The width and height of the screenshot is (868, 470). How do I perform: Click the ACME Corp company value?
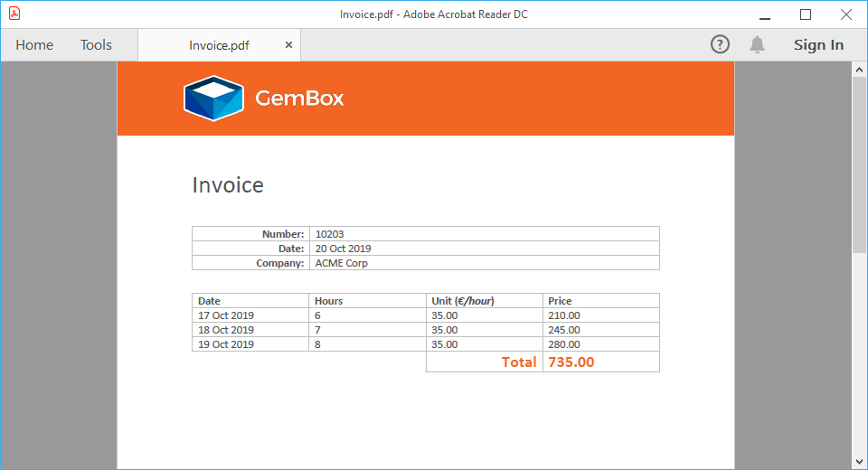pyautogui.click(x=341, y=263)
